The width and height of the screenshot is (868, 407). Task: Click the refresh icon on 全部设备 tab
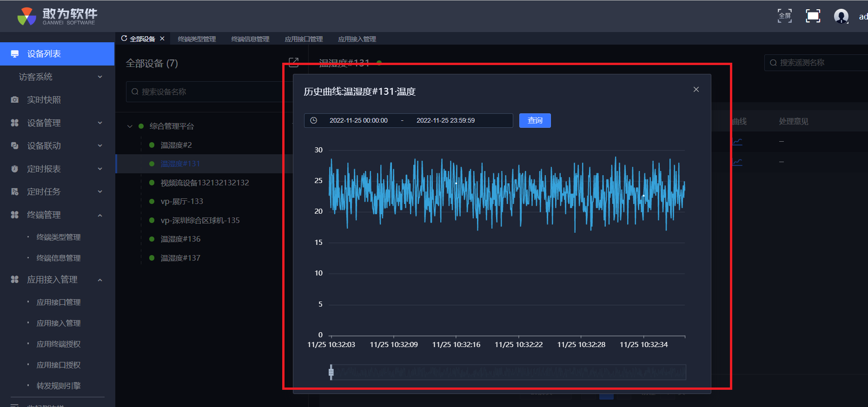tap(124, 39)
